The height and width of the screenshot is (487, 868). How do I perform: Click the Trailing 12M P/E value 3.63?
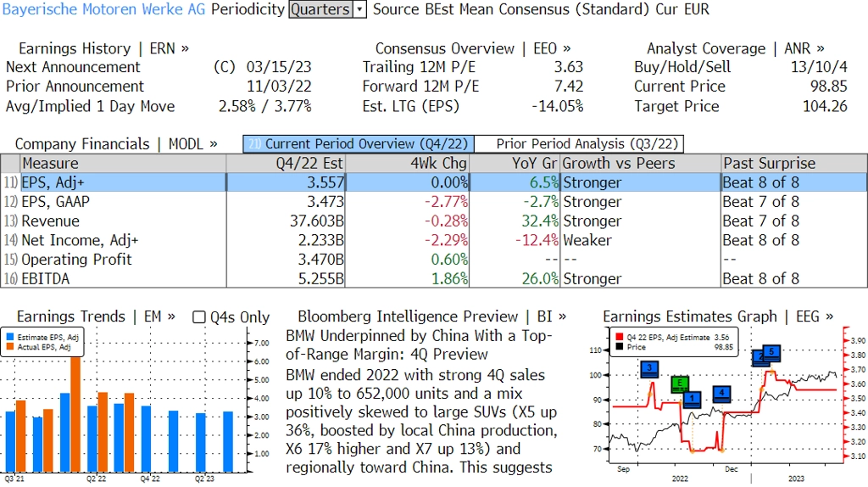pyautogui.click(x=569, y=67)
